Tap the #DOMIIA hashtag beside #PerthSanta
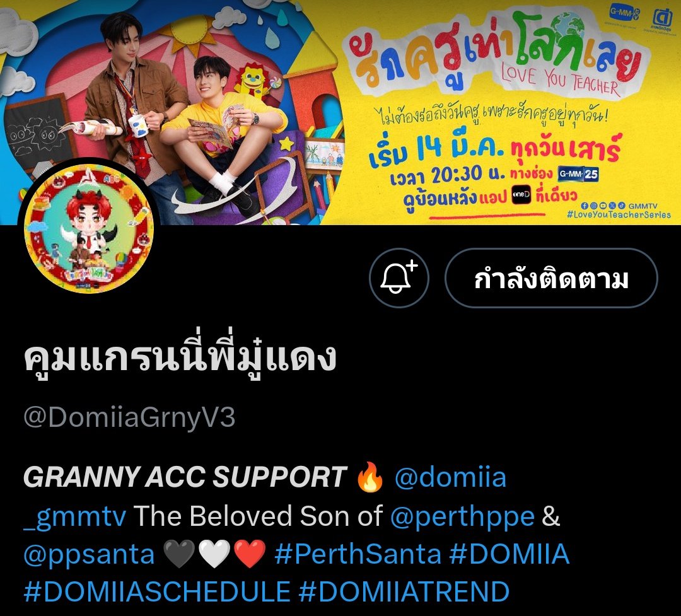 509,554
